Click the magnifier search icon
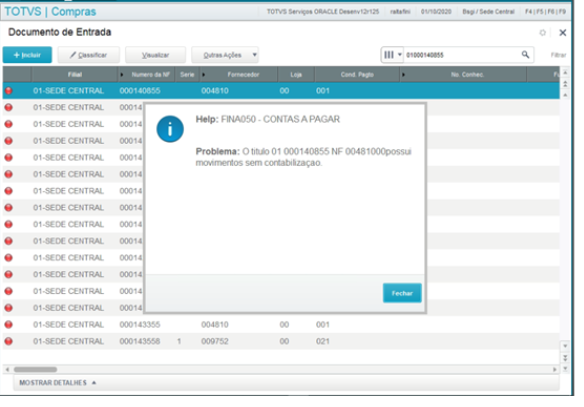 pos(525,55)
